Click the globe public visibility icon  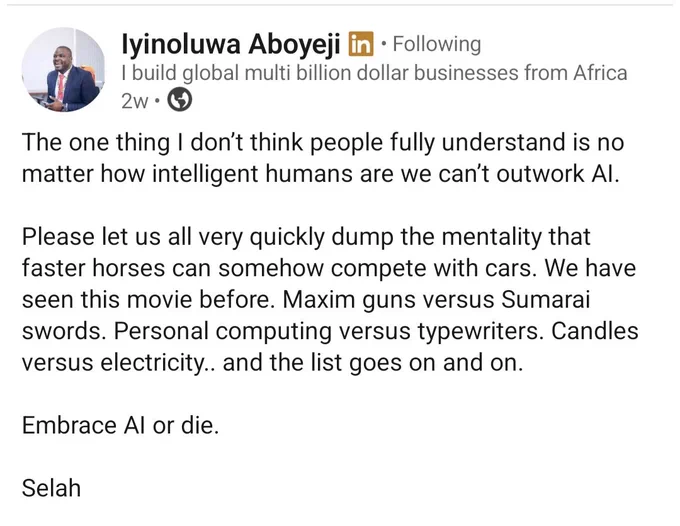180,100
